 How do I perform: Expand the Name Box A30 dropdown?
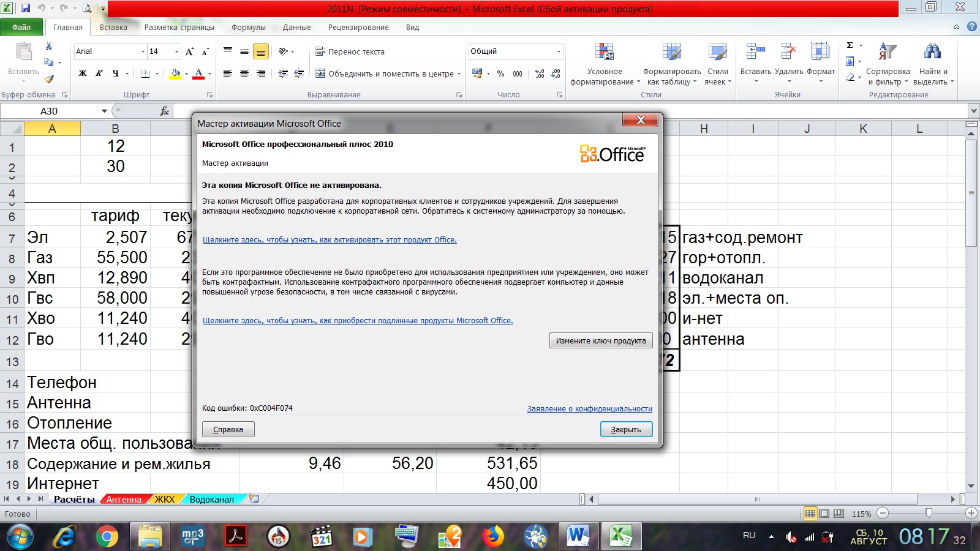coord(104,111)
